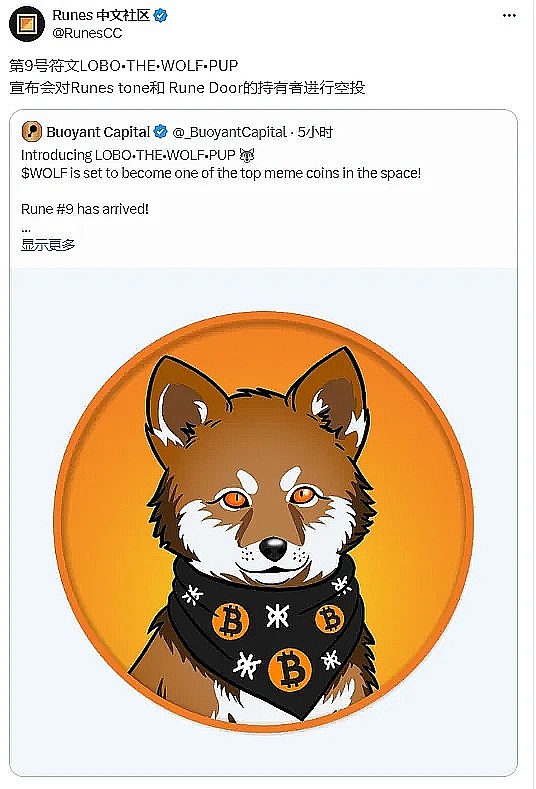Click the blue verified badge beside Runes 中文社区
The image size is (536, 789).
tap(160, 16)
